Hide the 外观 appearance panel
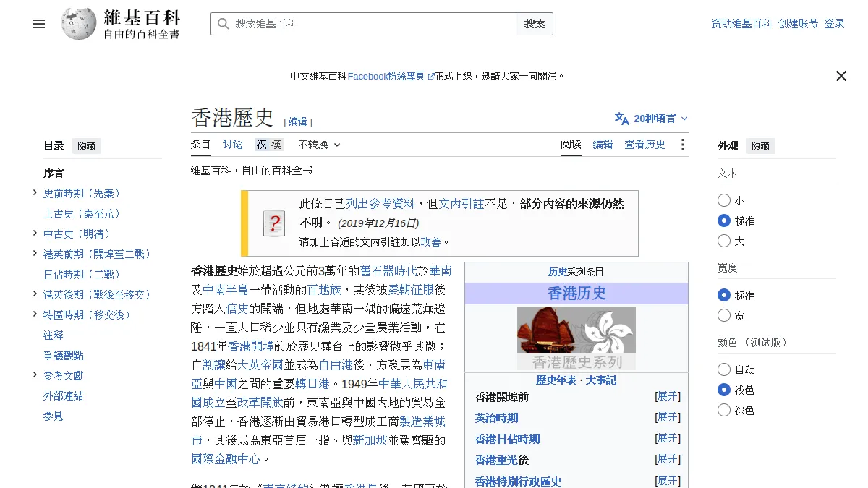868x488 pixels. [x=761, y=146]
